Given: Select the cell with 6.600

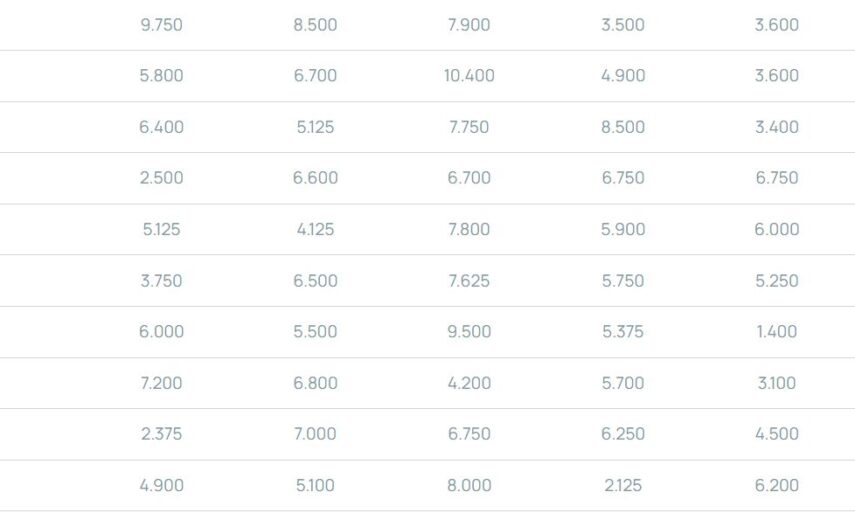Looking at the screenshot, I should (x=315, y=178).
